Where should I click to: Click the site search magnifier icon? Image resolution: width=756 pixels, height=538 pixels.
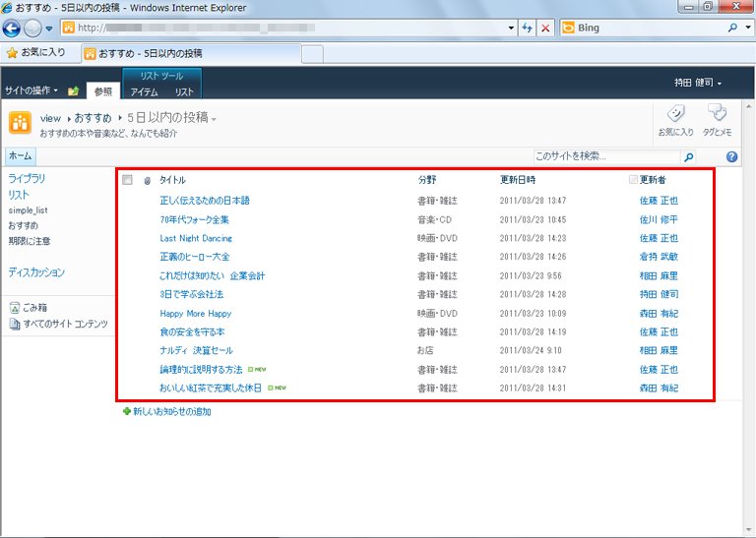click(688, 156)
